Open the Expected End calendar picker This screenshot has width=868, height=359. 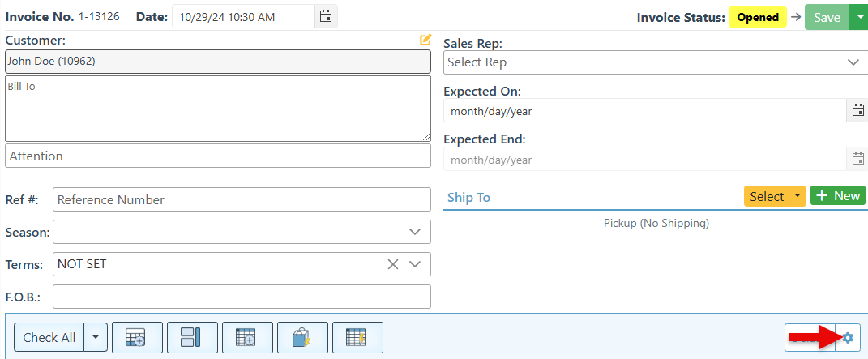click(857, 159)
